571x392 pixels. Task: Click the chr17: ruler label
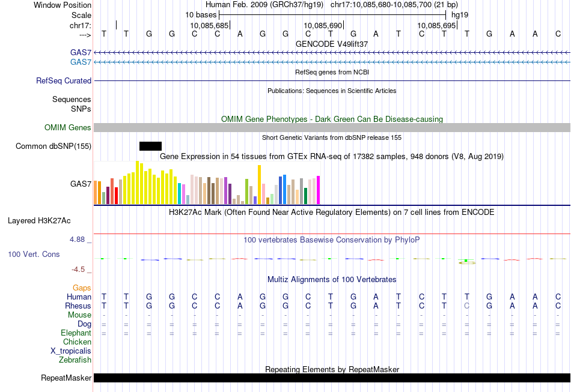80,25
